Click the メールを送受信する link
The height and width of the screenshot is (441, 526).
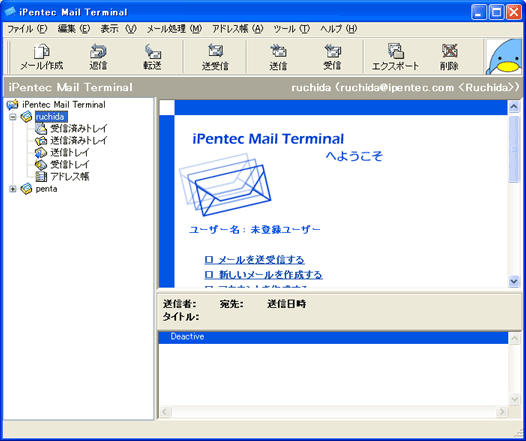click(x=255, y=260)
